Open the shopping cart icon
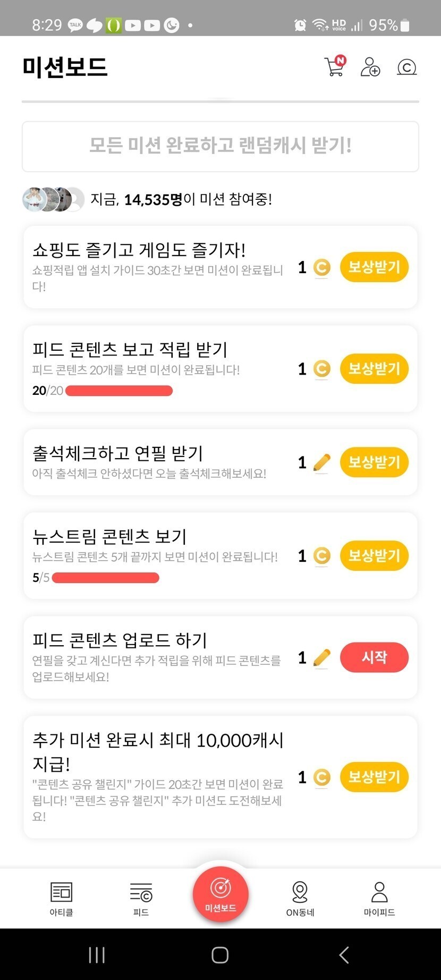 (x=335, y=66)
